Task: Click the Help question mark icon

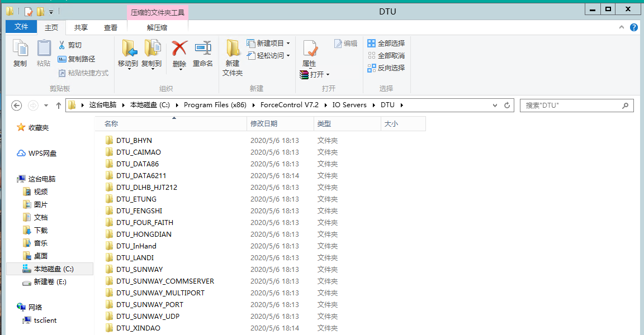Action: pyautogui.click(x=633, y=27)
